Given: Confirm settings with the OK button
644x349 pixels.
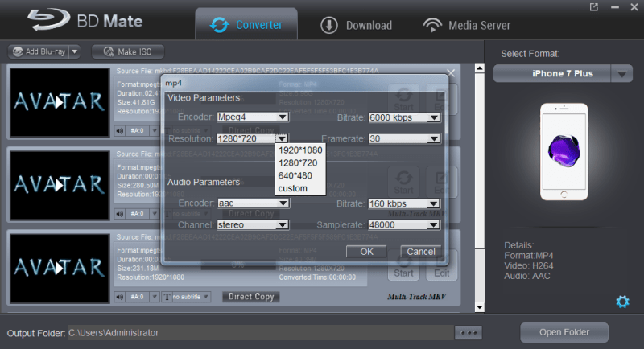Looking at the screenshot, I should 366,252.
